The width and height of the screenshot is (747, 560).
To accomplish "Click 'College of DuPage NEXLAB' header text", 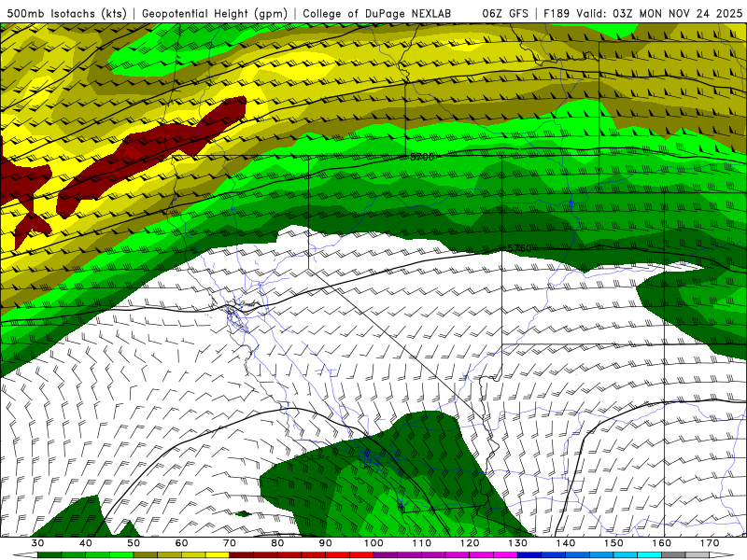I will 376,14.
